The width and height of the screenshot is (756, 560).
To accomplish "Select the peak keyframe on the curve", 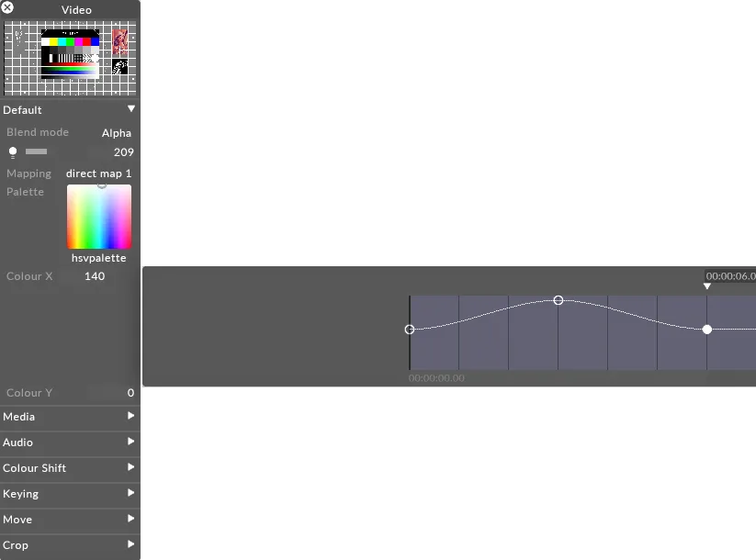I will click(559, 300).
